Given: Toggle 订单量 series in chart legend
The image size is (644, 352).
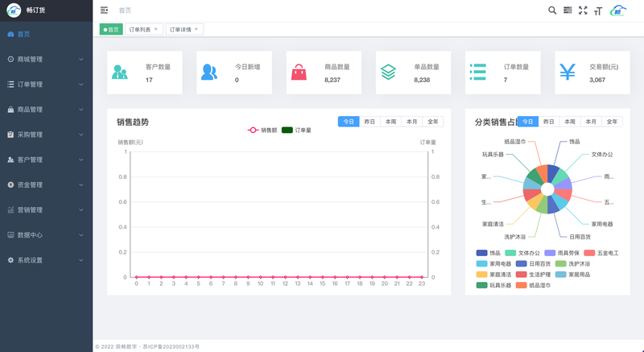Looking at the screenshot, I should (x=296, y=130).
